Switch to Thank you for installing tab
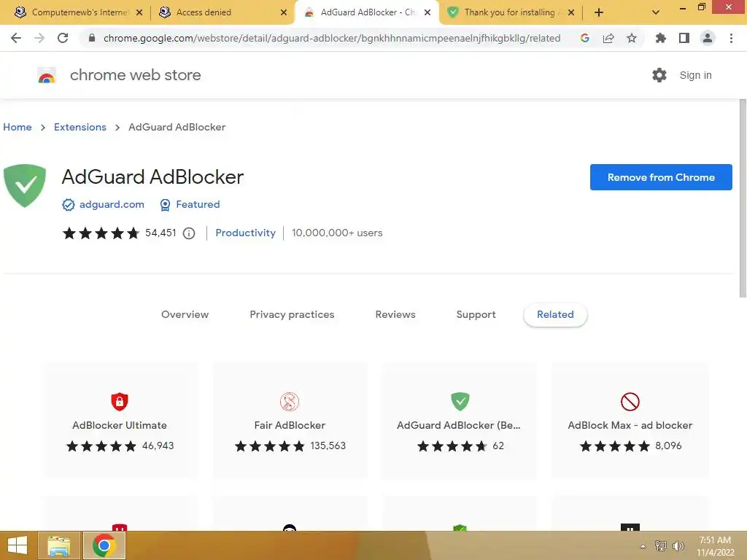Image resolution: width=747 pixels, height=560 pixels. click(x=510, y=12)
